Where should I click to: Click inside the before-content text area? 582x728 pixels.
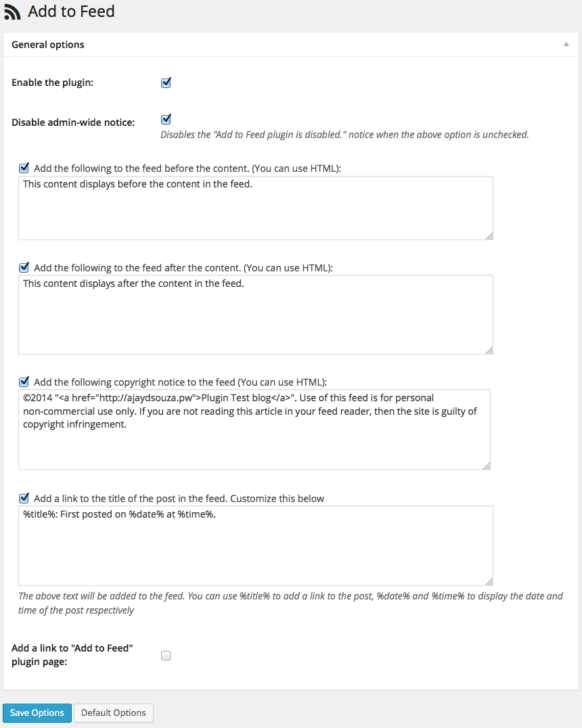(x=255, y=208)
